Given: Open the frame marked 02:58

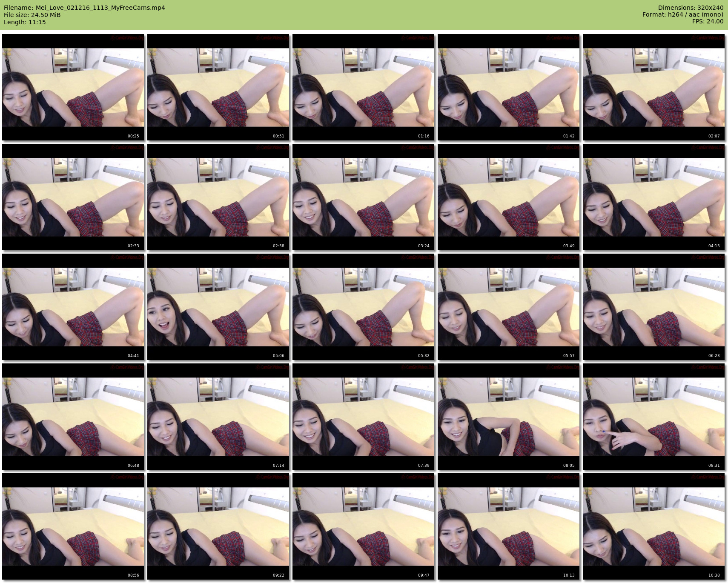Looking at the screenshot, I should tap(218, 197).
